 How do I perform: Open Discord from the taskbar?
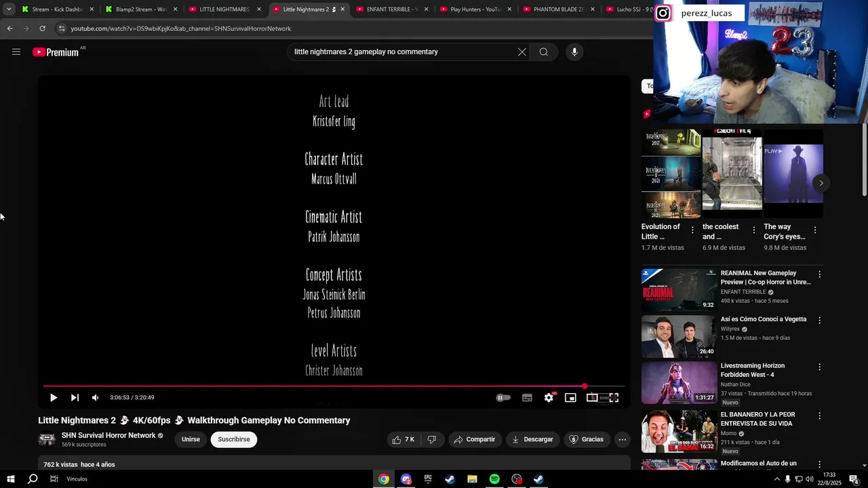[x=406, y=479]
